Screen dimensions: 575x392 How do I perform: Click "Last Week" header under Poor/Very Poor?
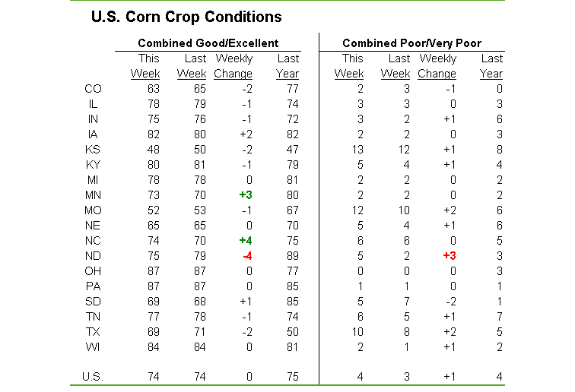pyautogui.click(x=396, y=66)
